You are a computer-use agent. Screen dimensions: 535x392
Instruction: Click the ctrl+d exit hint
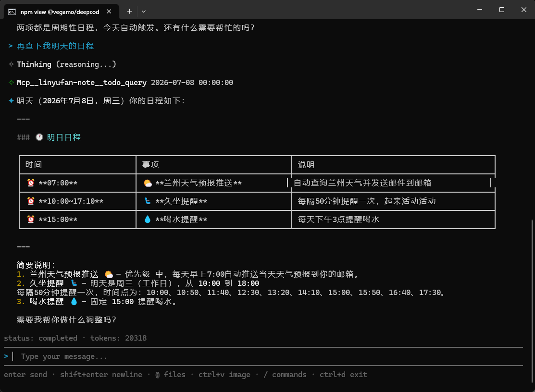click(343, 375)
